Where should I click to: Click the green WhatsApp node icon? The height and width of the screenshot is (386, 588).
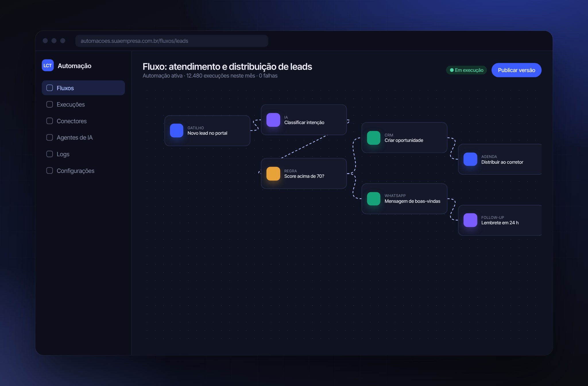coord(374,198)
